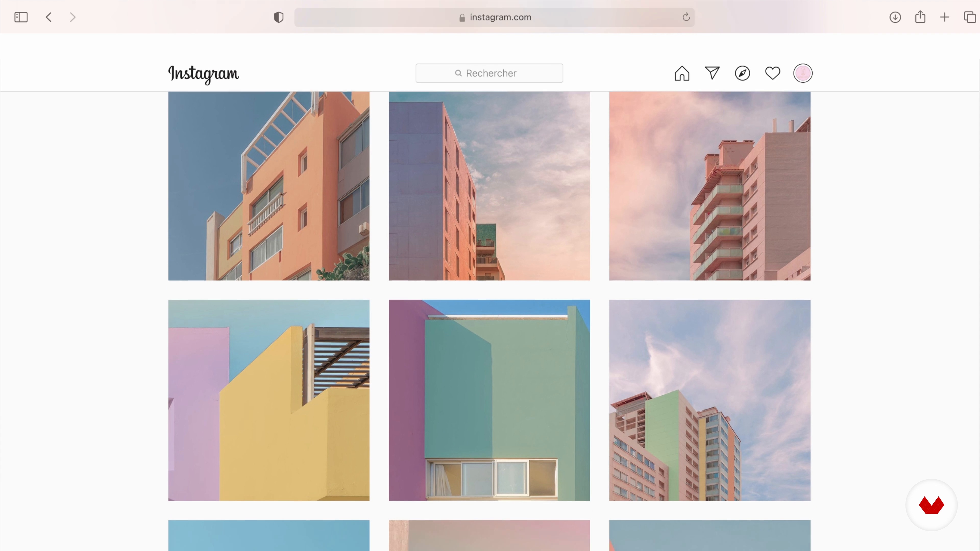Screen dimensions: 980x551
Task: Open the pink high-rise with balconies photo
Action: [710, 186]
